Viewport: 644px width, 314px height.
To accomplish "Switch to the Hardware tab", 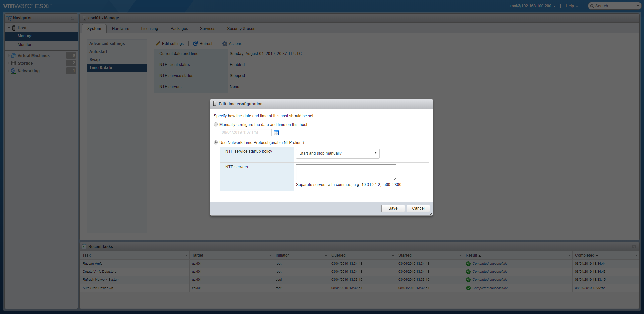I will coord(120,29).
